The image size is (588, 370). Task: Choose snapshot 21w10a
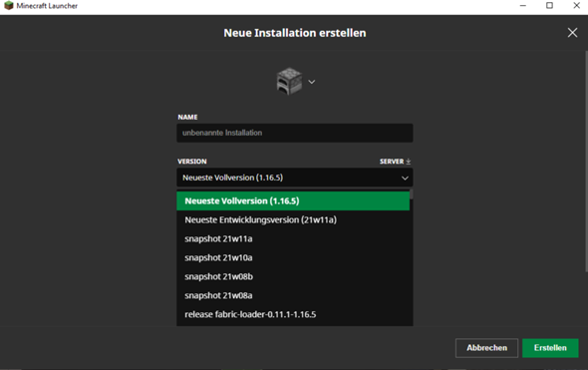point(293,257)
